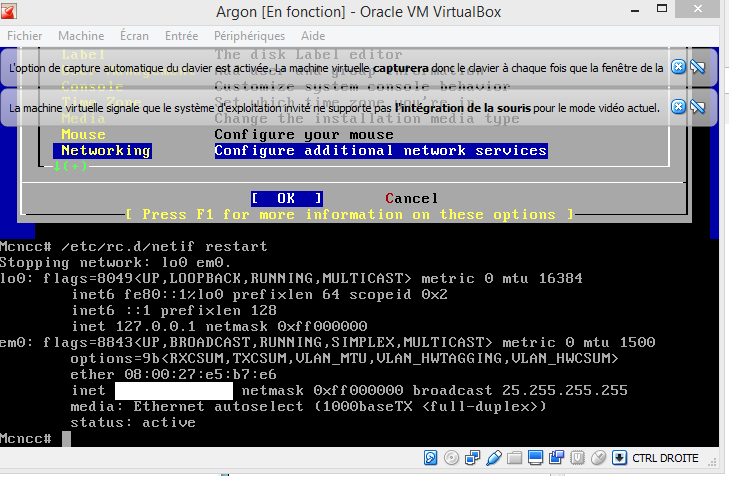
Task: Click the 'inet6 ::1 prefixlen 128' line
Action: point(174,310)
